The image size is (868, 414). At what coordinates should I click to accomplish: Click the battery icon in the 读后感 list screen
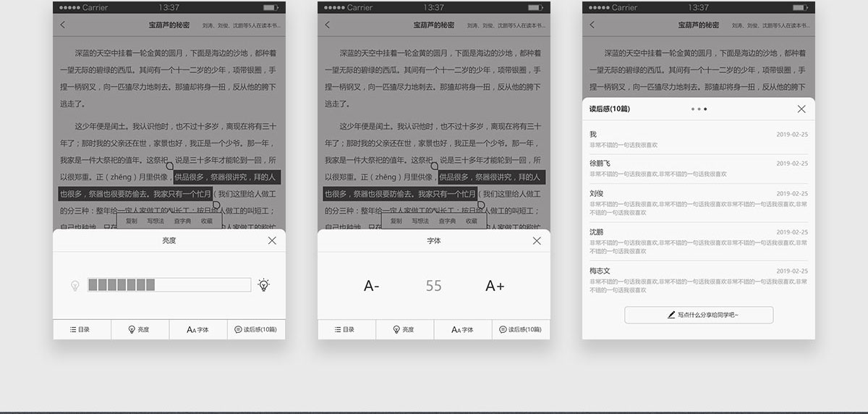click(800, 7)
